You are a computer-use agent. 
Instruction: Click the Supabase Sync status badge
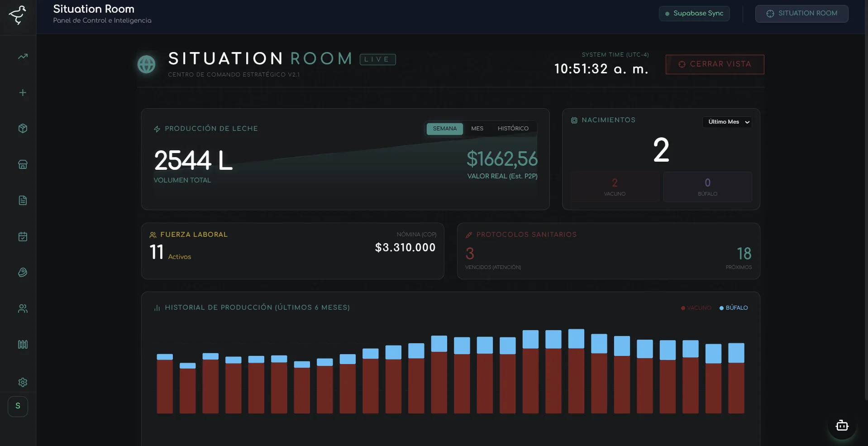click(694, 14)
